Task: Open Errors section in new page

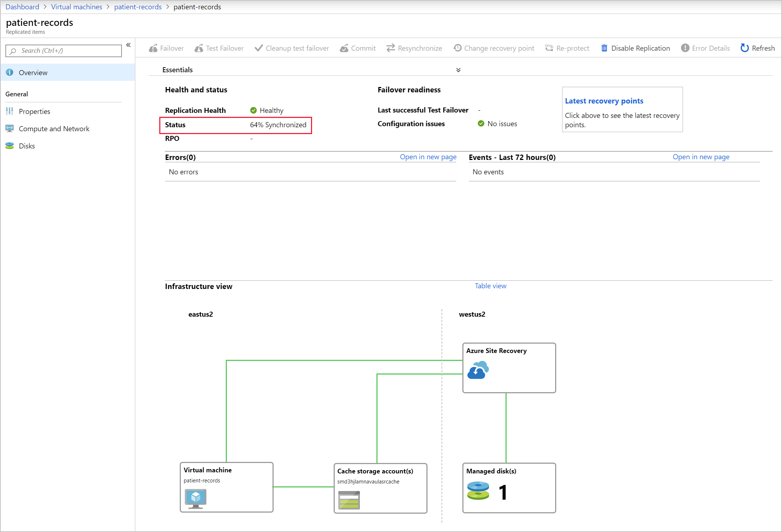Action: point(428,157)
